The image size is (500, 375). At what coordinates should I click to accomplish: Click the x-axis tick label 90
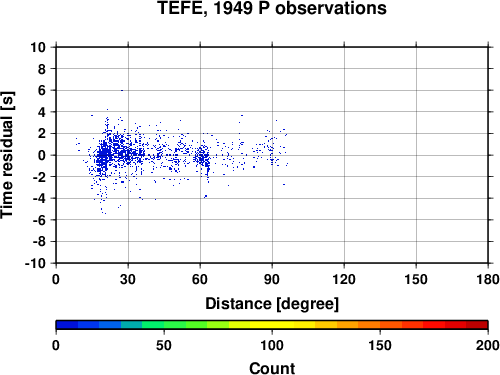pos(272,279)
